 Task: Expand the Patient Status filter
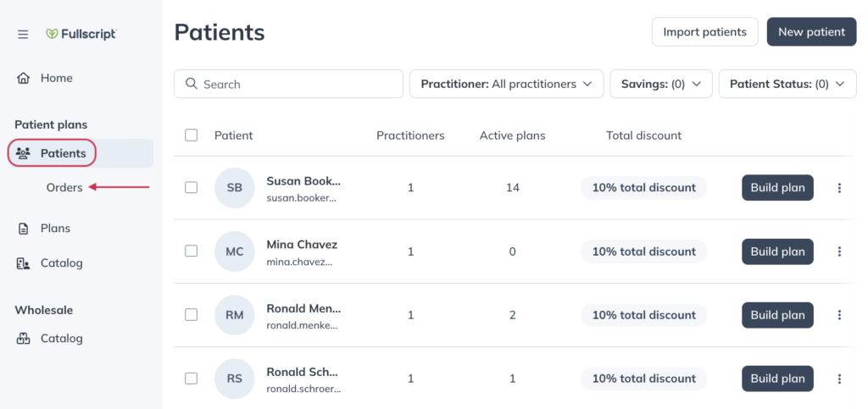tap(787, 84)
